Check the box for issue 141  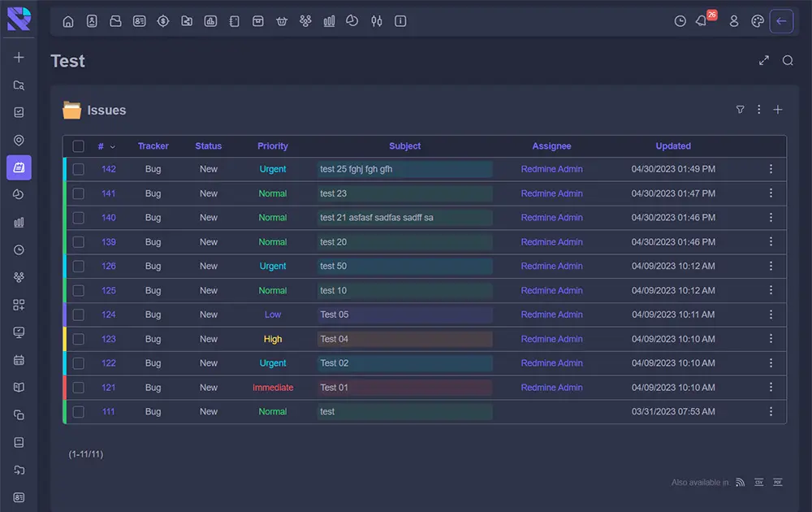click(78, 193)
